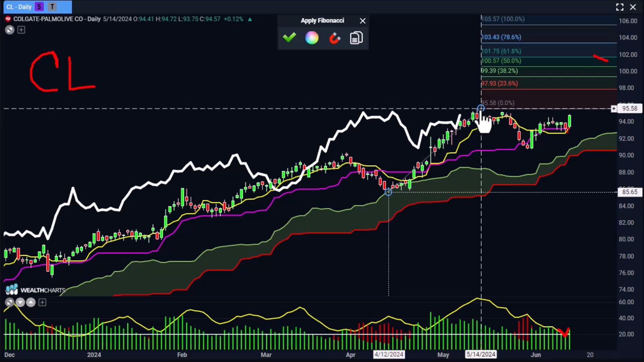Click the 99.39 (38.2%) Fibonacci level label
Viewport: 644px width, 362px height.
499,71
